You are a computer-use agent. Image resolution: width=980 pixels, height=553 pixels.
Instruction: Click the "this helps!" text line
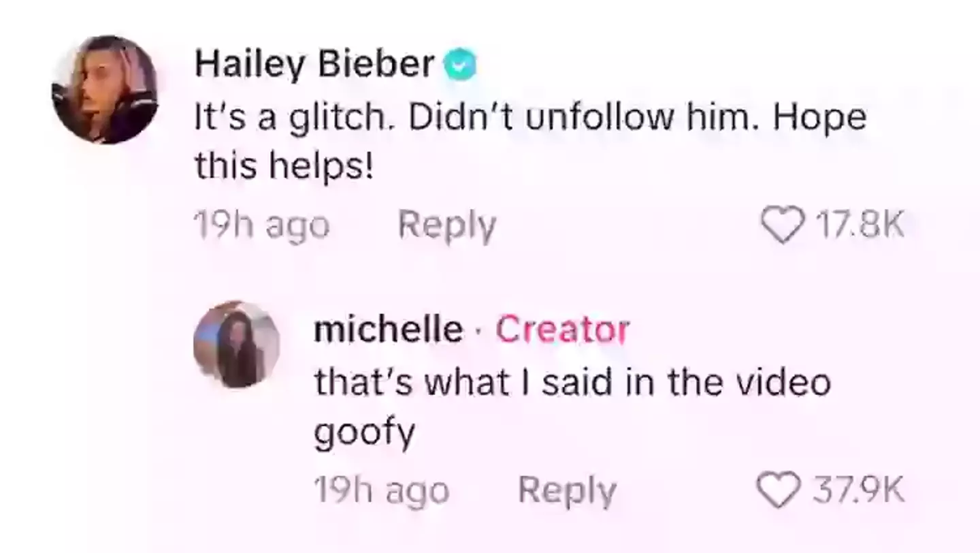tap(284, 165)
